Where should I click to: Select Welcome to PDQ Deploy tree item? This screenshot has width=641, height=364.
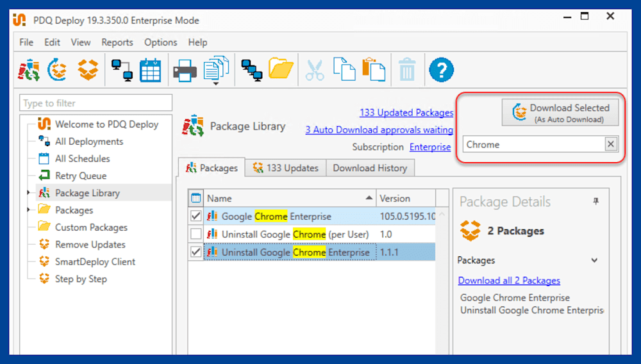point(106,124)
